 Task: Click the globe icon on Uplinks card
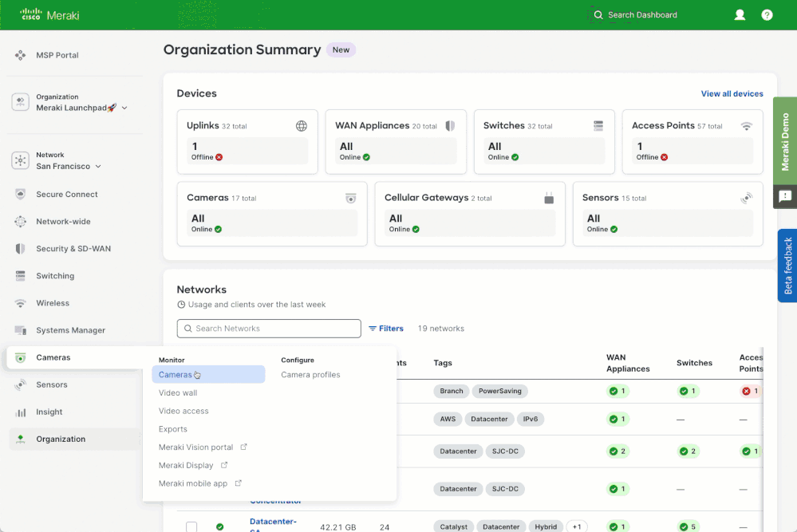(302, 125)
